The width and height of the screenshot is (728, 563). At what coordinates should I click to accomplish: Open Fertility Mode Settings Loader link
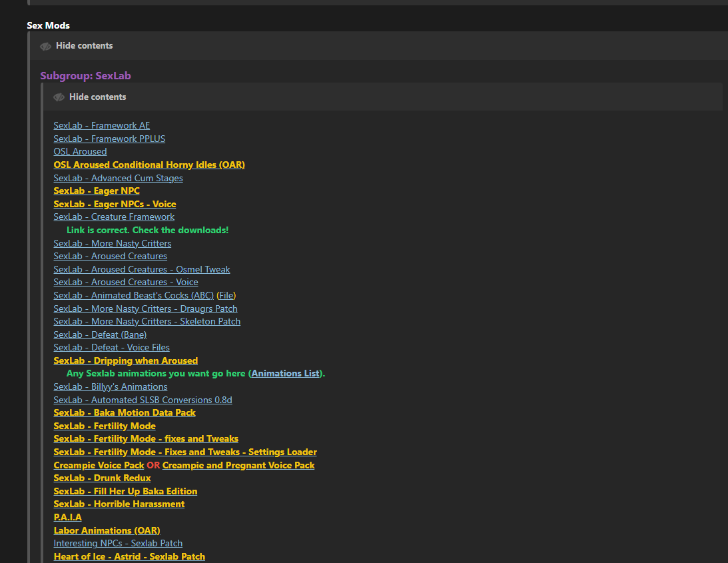[x=184, y=452]
